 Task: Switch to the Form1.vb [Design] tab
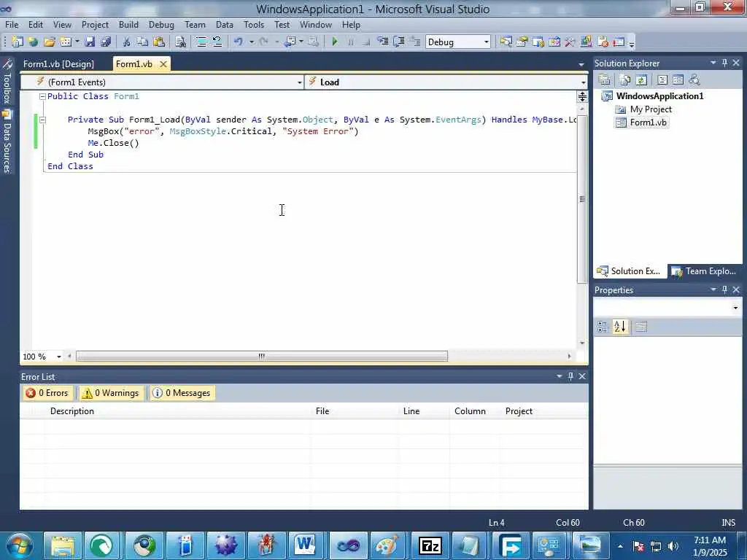point(58,64)
